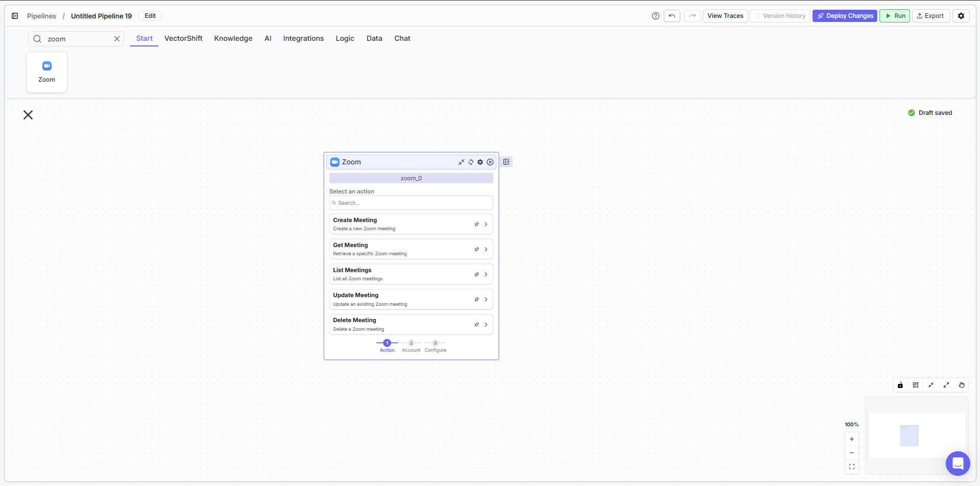
Task: Expand all nodes with outward arrows icon
Action: pos(946,385)
